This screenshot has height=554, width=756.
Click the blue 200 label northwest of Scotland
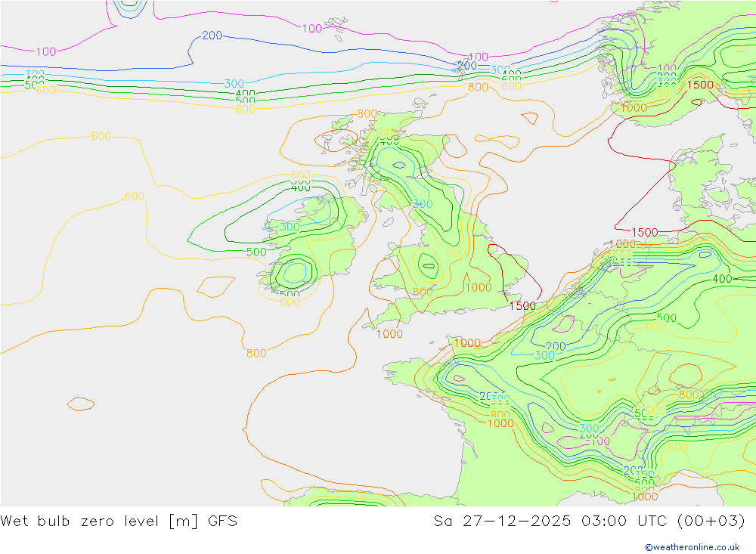coord(212,36)
